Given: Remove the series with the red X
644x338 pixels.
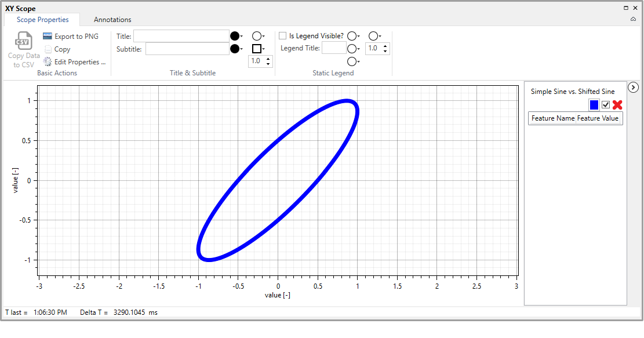Looking at the screenshot, I should [617, 105].
